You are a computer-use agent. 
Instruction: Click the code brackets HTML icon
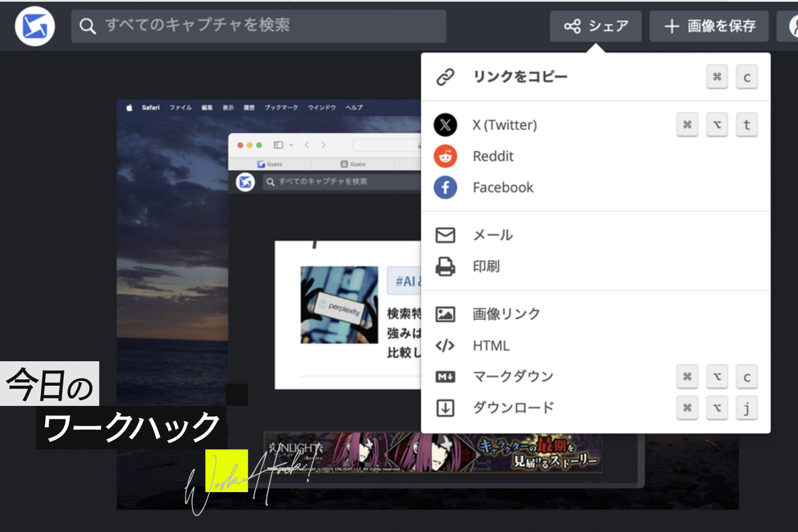[x=445, y=346]
